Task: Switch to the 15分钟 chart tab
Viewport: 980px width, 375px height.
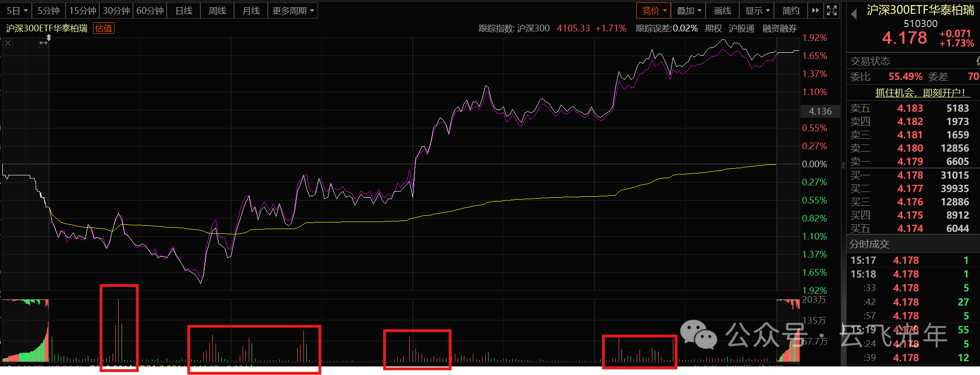Action: 83,10
